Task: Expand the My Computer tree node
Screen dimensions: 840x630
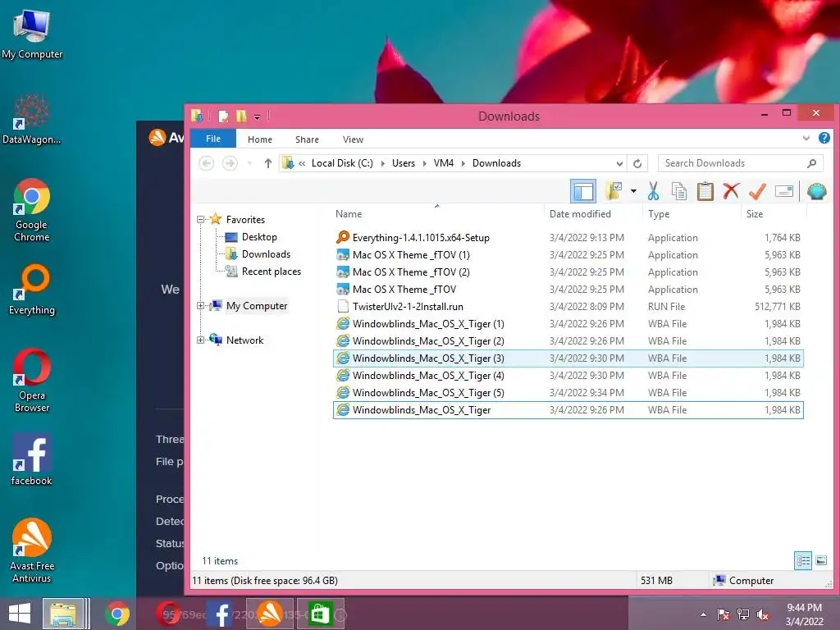Action: pos(200,306)
